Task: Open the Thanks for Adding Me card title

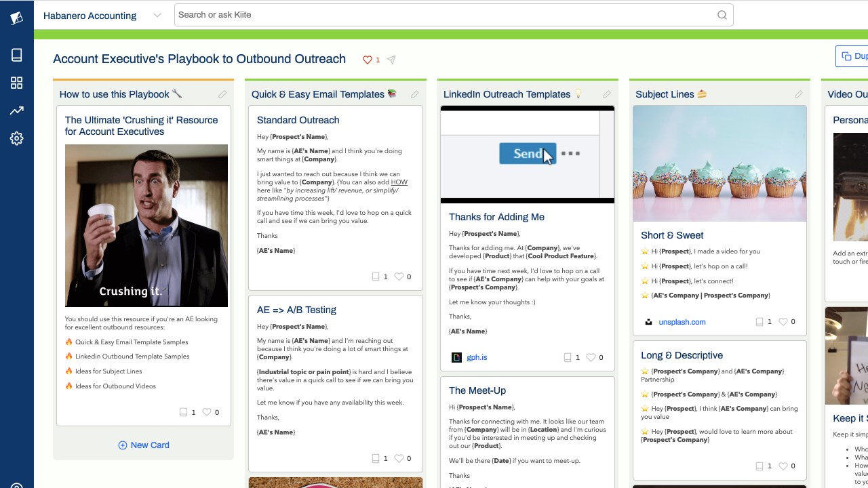Action: pyautogui.click(x=496, y=217)
